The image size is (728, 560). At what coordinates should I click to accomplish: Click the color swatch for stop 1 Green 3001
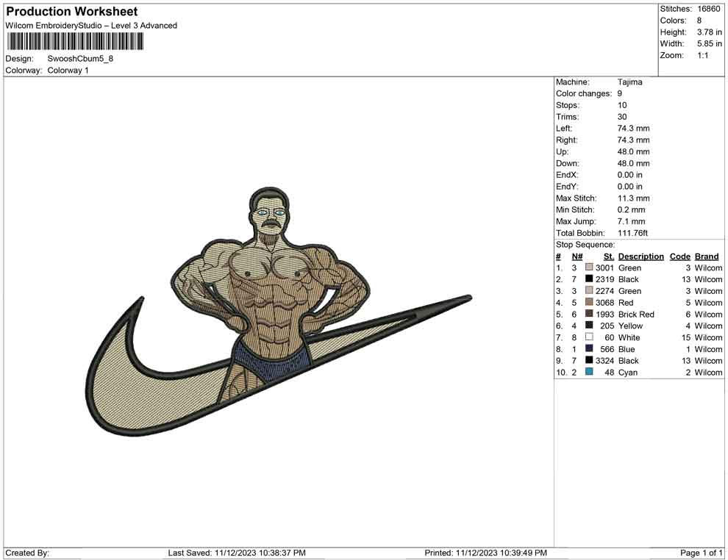[x=589, y=268]
